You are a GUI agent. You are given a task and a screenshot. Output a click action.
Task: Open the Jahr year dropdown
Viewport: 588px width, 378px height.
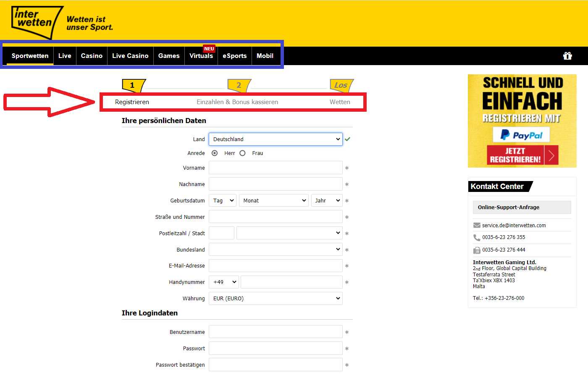point(327,200)
